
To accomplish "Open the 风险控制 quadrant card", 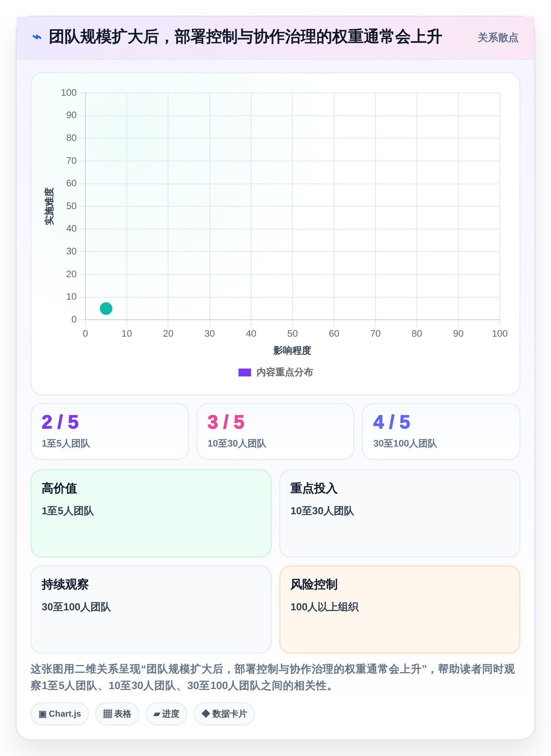I will pyautogui.click(x=400, y=610).
